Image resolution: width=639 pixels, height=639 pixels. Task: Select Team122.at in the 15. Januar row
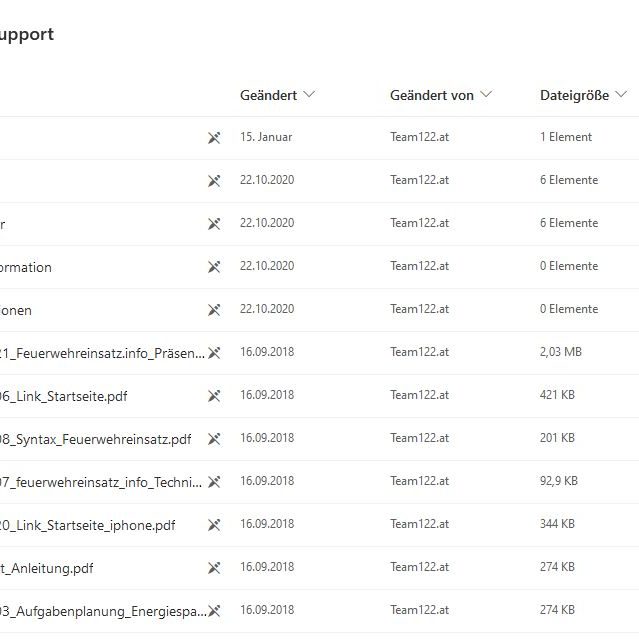419,137
